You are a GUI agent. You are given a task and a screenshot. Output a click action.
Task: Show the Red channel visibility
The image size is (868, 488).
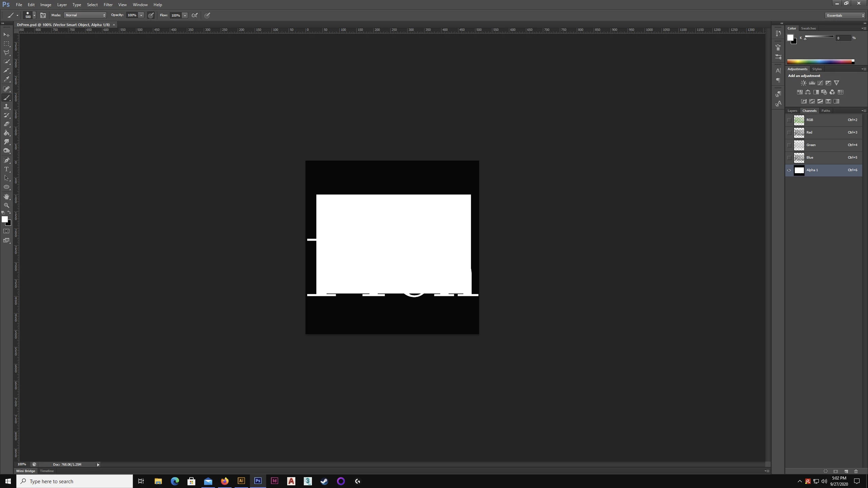[789, 133]
